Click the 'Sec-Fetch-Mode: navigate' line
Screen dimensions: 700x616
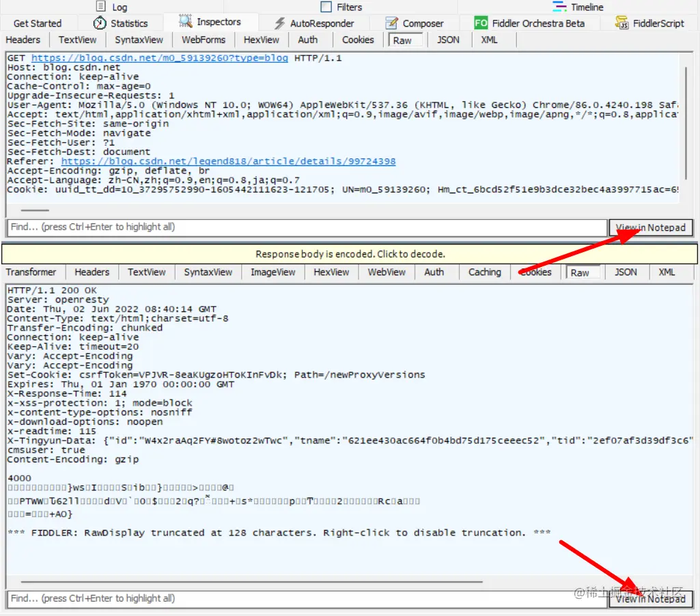(79, 133)
